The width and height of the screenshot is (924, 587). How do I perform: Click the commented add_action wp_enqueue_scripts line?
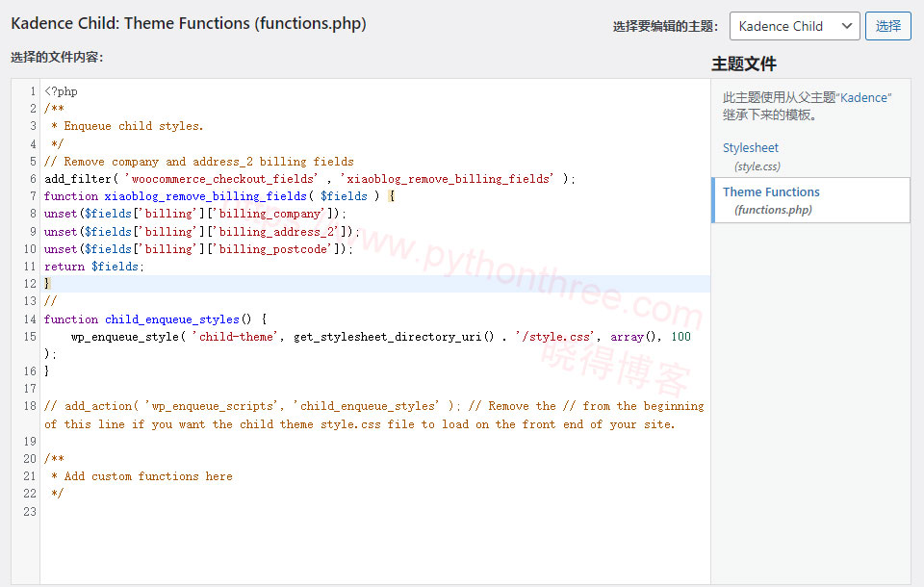click(x=373, y=406)
